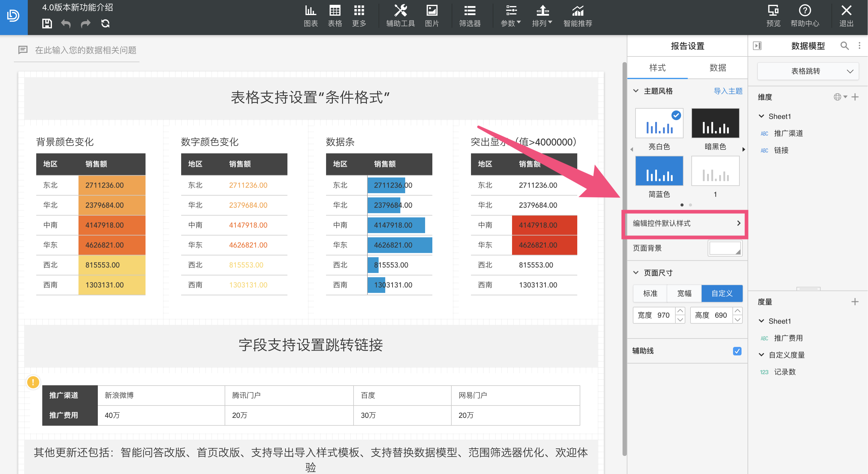Toggle the 辅助线 checkbox
The image size is (868, 474).
pos(737,351)
